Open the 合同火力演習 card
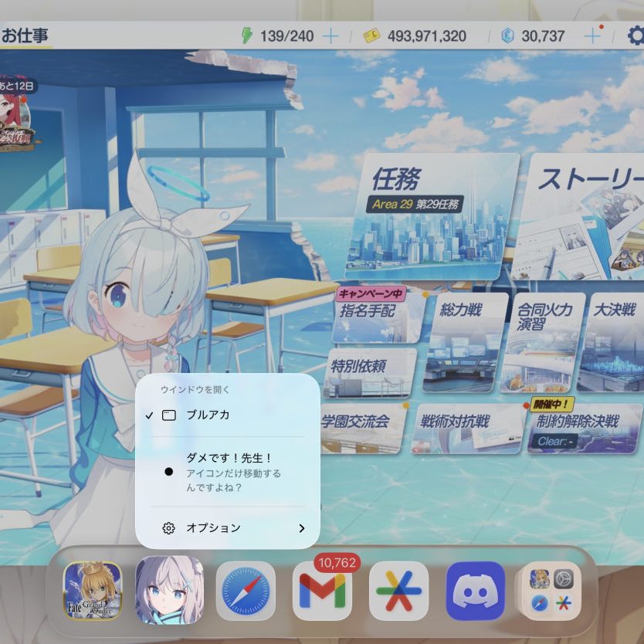Viewport: 644px width, 644px height. click(542, 343)
